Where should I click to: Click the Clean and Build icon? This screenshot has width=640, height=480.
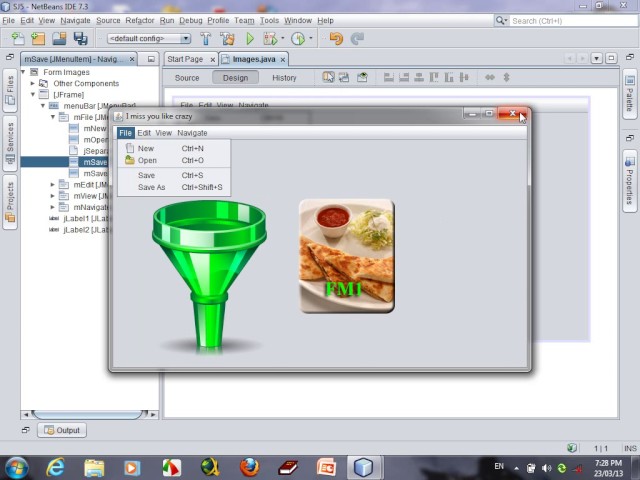[x=227, y=38]
